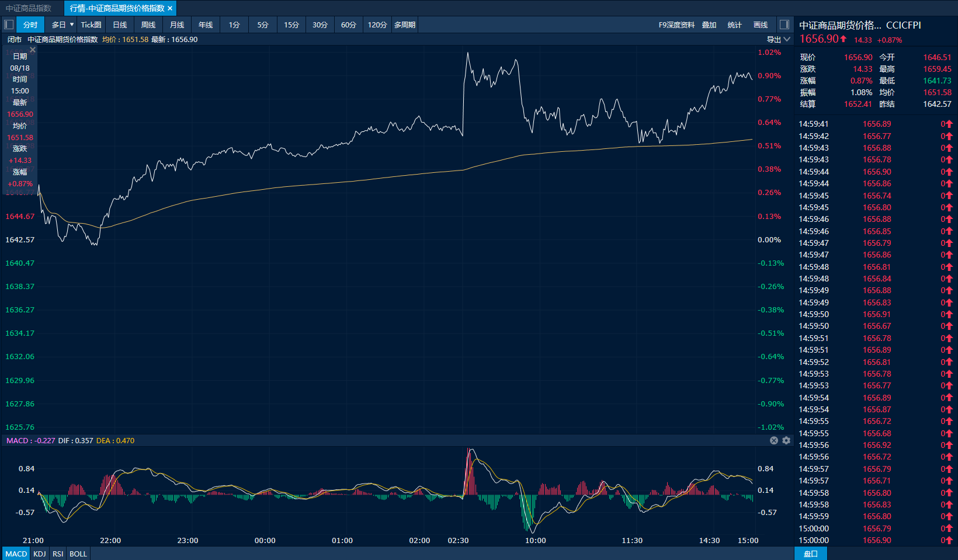
Task: Show the 年线 yearly chart
Action: tap(206, 25)
